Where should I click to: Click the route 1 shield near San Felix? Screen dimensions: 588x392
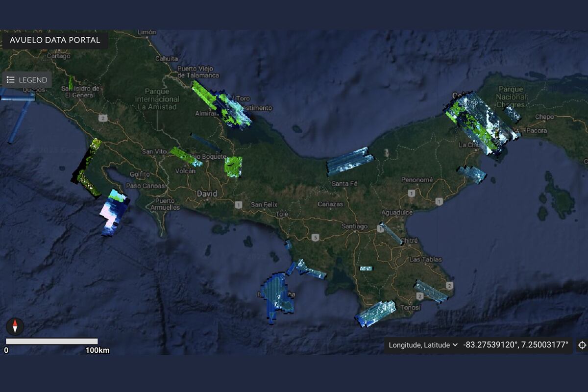coord(238,205)
